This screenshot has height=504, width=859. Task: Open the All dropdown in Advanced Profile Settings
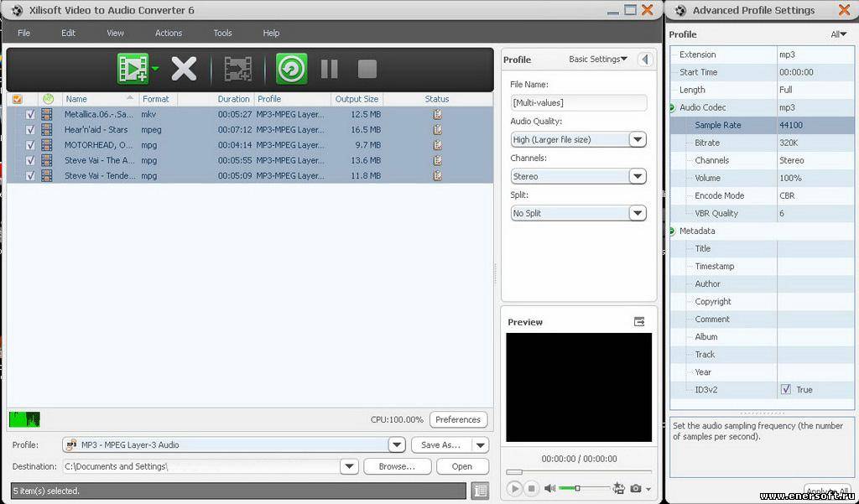pos(839,34)
